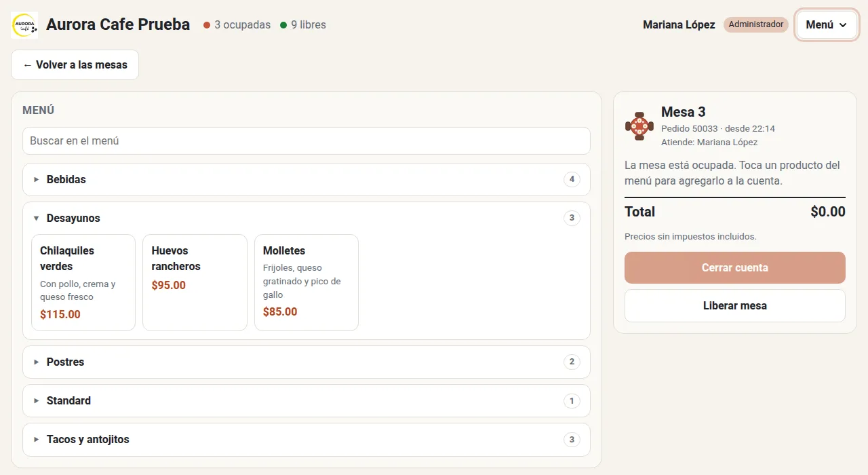Expand the Bebidas category
Viewport: 868px width, 475px height.
tap(307, 180)
